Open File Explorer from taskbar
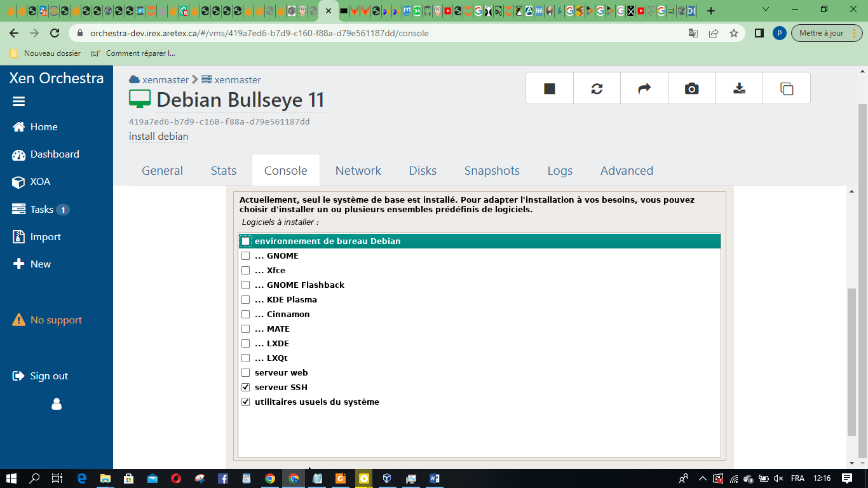 coord(105,478)
